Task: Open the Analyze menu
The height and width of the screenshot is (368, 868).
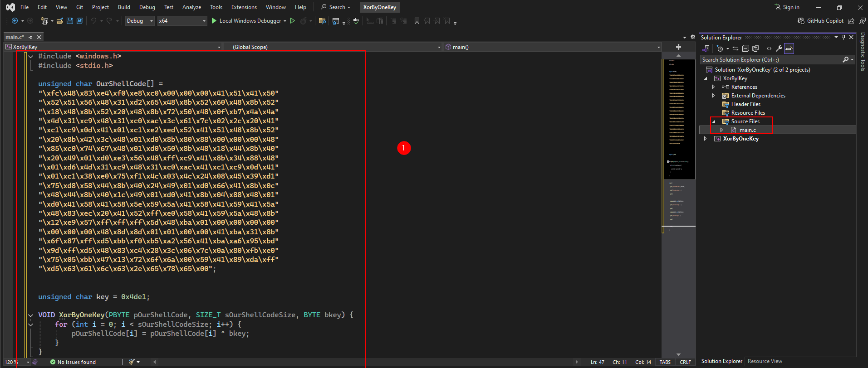Action: 191,7
